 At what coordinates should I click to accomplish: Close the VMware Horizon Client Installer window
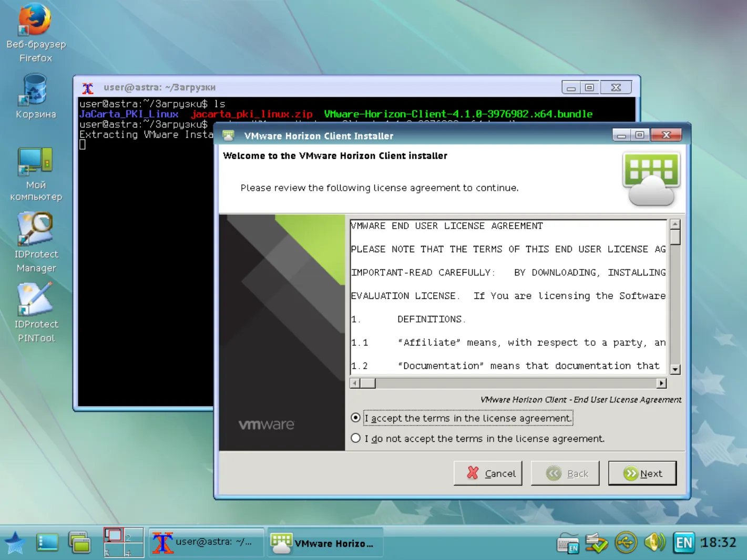tap(666, 135)
